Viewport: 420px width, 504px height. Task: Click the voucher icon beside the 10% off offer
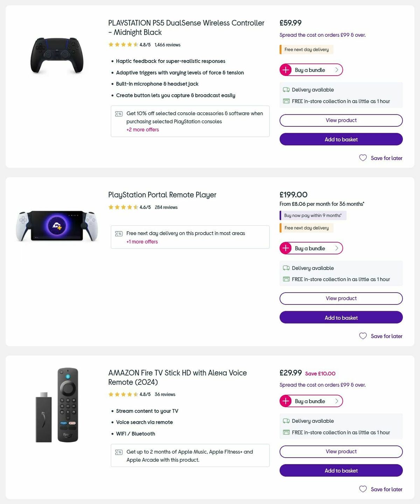coord(119,113)
